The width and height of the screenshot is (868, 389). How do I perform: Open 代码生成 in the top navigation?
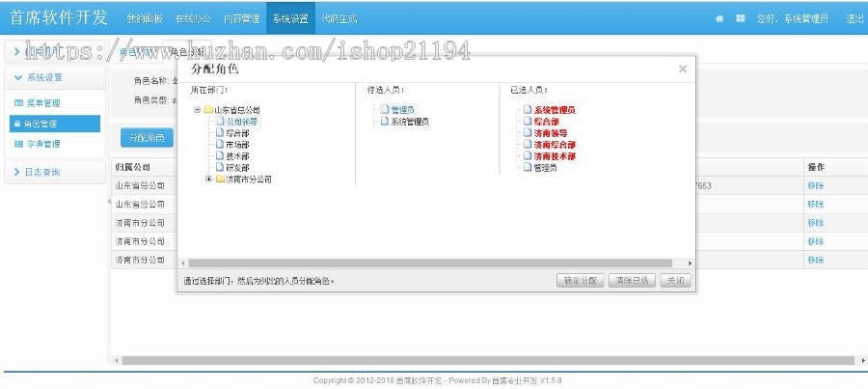point(339,18)
